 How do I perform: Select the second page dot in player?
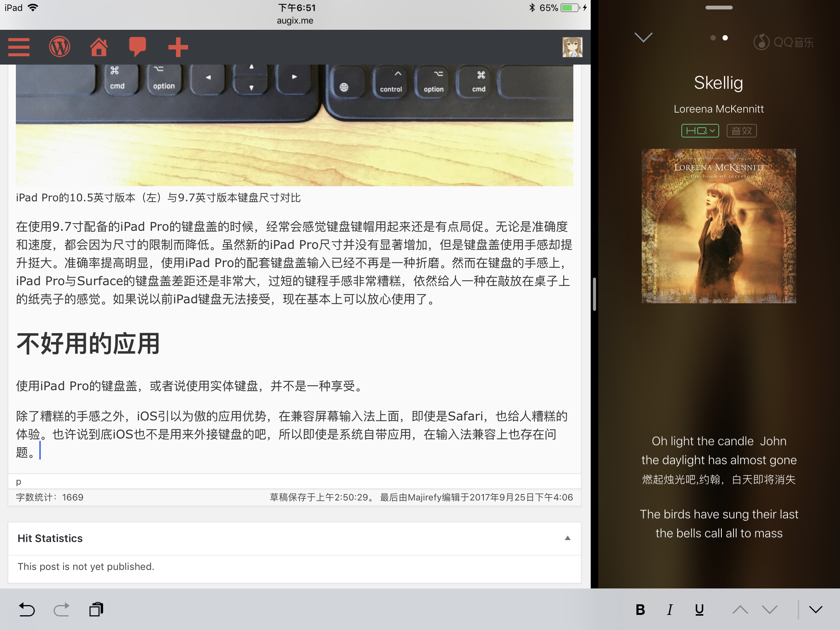(725, 38)
